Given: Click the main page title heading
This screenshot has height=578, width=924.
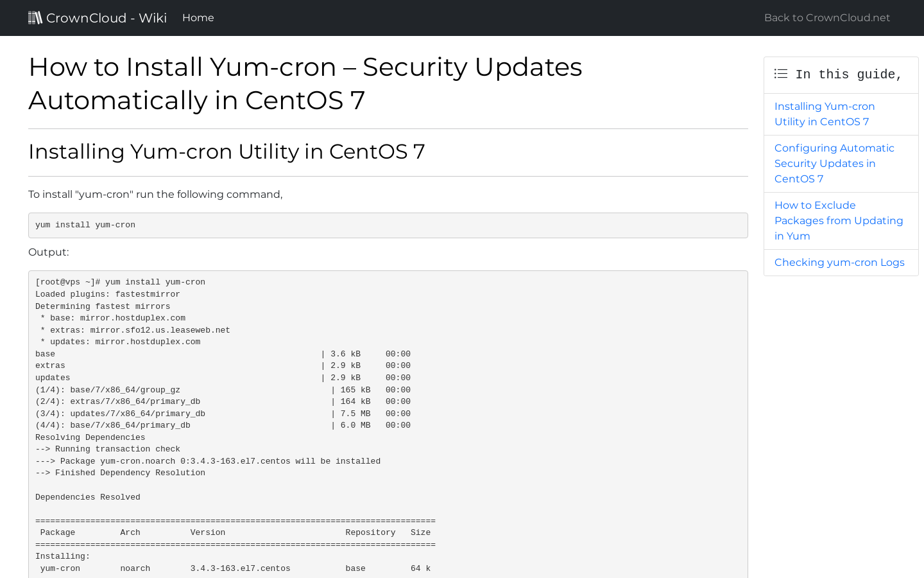Looking at the screenshot, I should [305, 83].
